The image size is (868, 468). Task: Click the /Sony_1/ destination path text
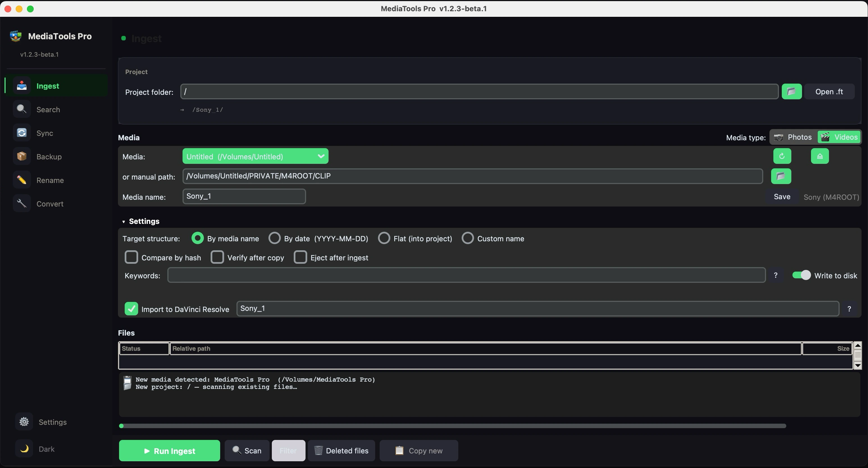pyautogui.click(x=208, y=110)
